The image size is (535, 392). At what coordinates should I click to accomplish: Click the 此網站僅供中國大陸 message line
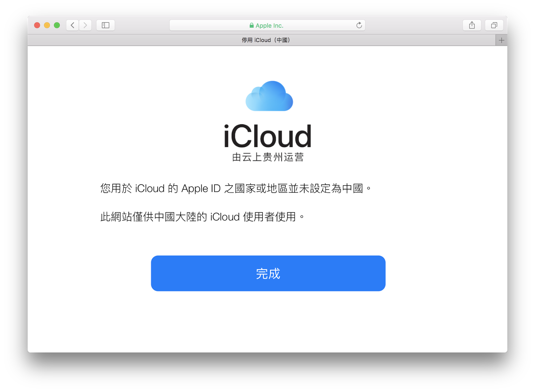pyautogui.click(x=202, y=217)
